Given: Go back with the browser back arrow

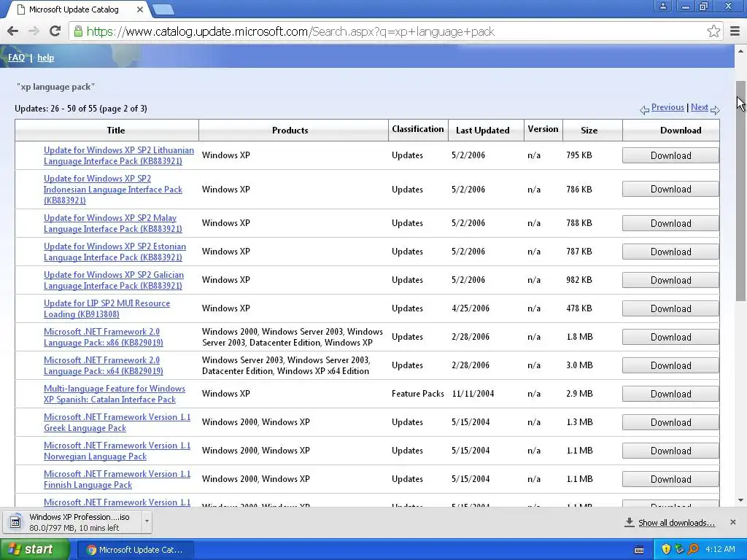Looking at the screenshot, I should tap(13, 31).
